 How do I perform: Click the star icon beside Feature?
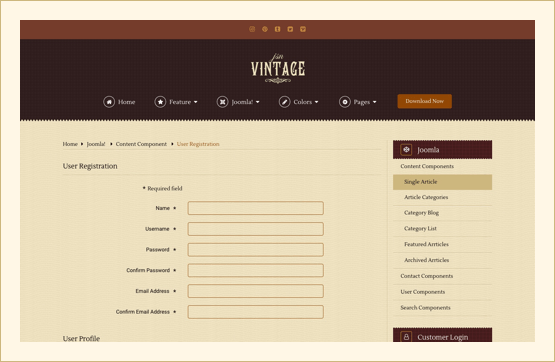point(160,102)
